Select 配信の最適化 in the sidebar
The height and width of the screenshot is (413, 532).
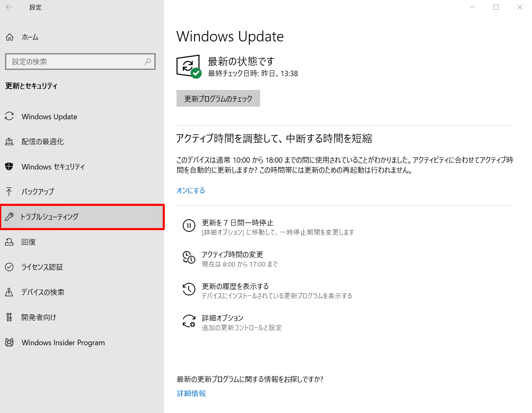tap(43, 142)
